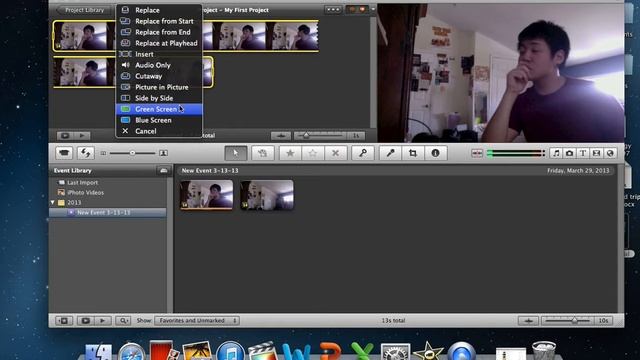Choose Green Screen option
This screenshot has width=640, height=360.
point(159,109)
